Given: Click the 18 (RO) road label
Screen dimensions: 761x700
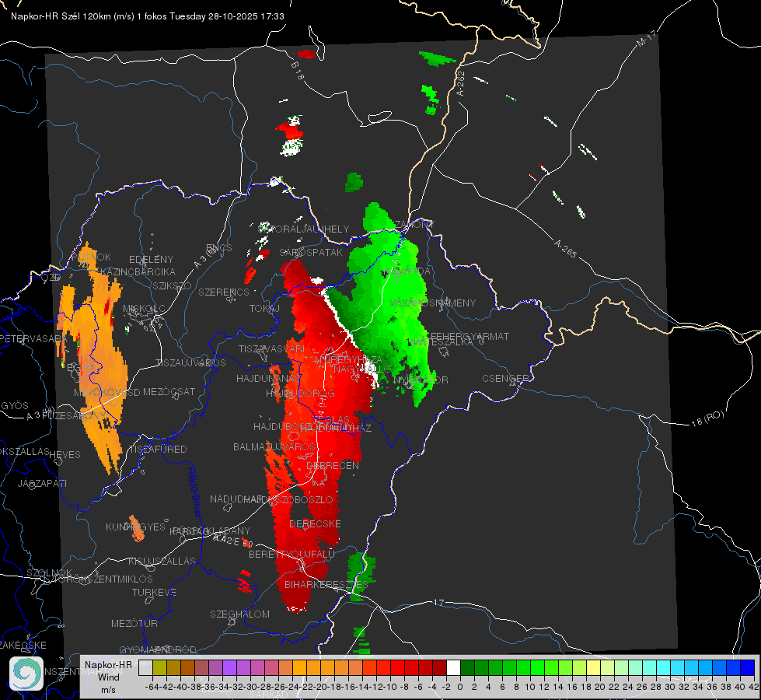Looking at the screenshot, I should pyautogui.click(x=707, y=418).
